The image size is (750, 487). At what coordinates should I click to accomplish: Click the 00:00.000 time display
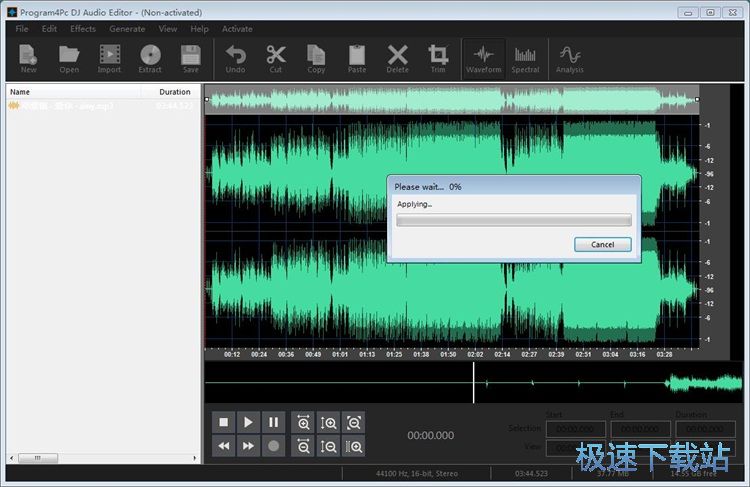(x=430, y=435)
